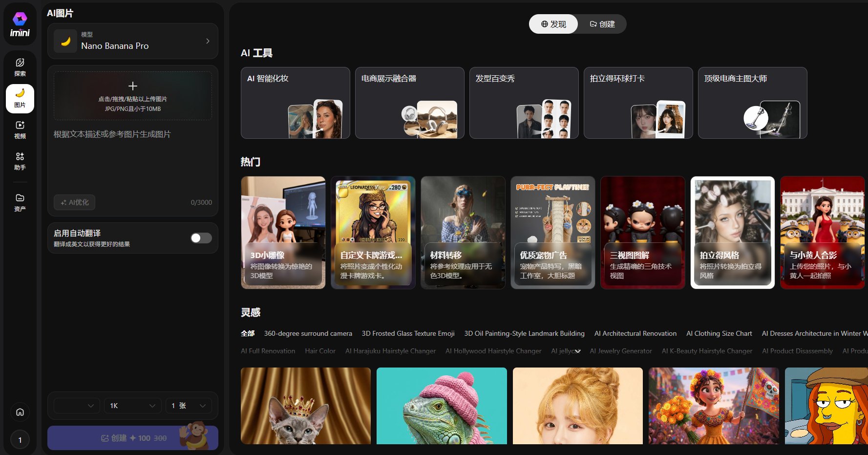Select the Hair Color inspiration tag
Screen dimensions: 868x455
click(320, 351)
